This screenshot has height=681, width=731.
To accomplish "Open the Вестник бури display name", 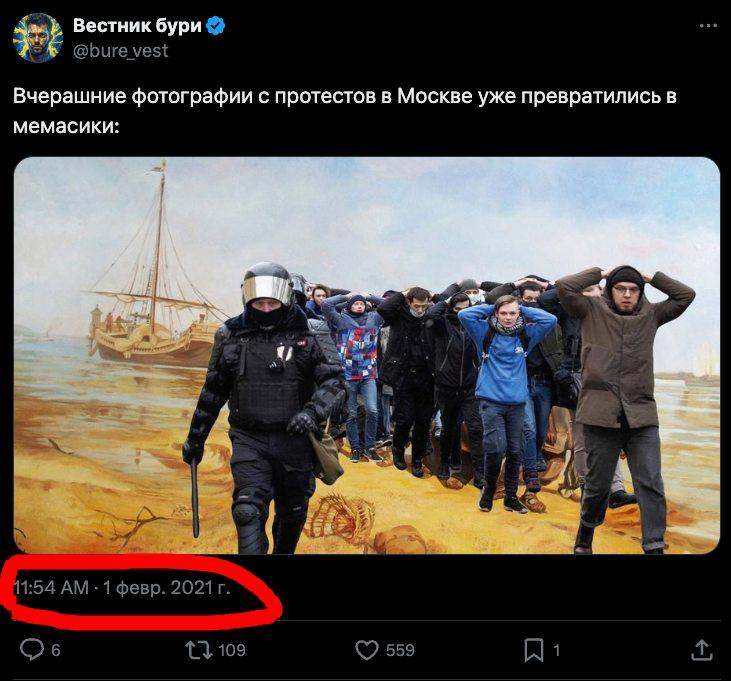I will (137, 26).
